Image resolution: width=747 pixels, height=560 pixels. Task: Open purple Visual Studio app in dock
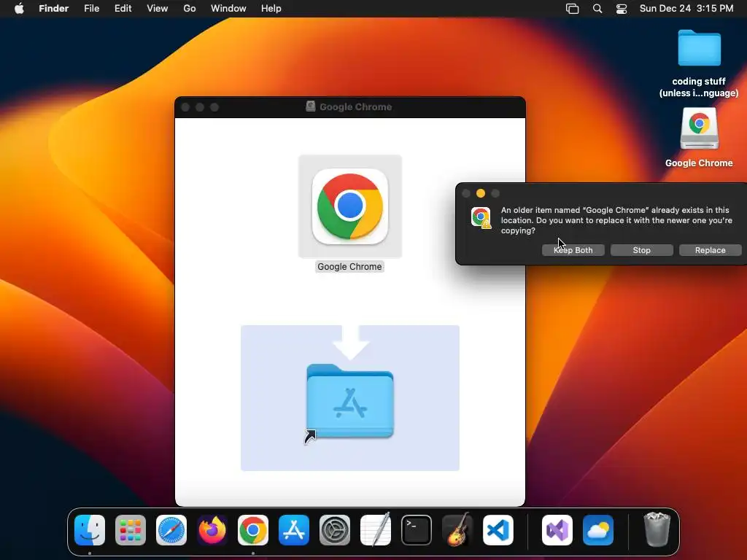(x=557, y=530)
